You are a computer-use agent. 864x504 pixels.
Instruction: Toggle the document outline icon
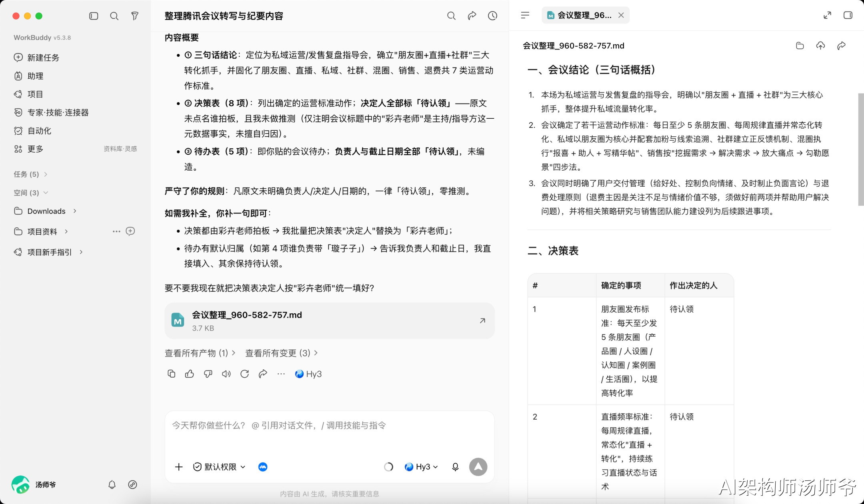pyautogui.click(x=525, y=15)
